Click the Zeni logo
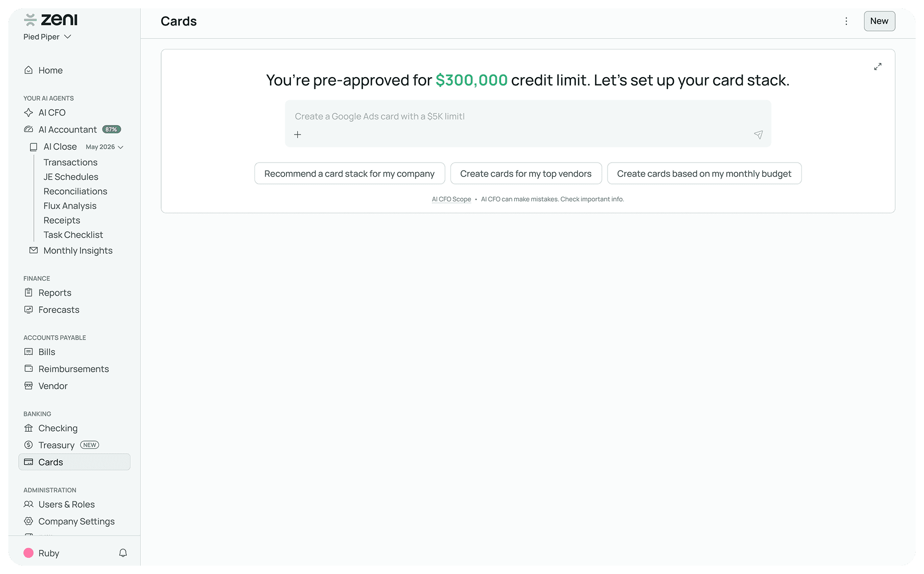Image resolution: width=924 pixels, height=574 pixels. [51, 20]
